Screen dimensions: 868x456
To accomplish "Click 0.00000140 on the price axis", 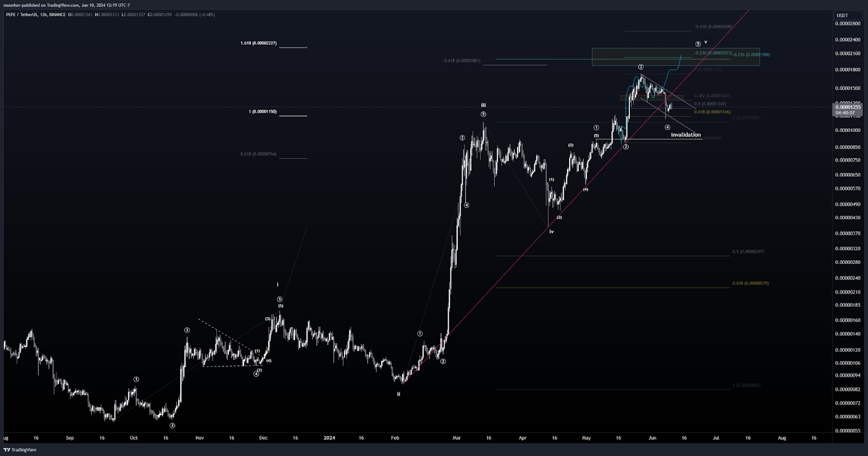I will tap(848, 334).
